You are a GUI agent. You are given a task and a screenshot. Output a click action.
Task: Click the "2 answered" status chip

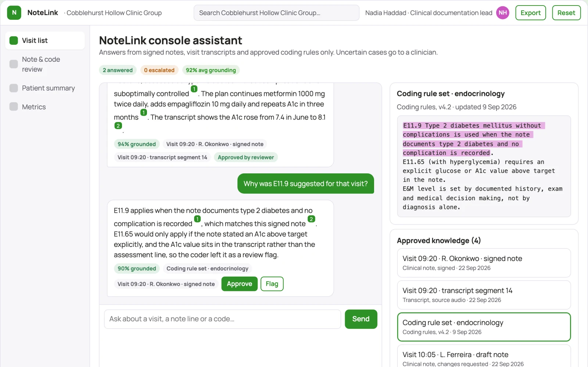[118, 70]
